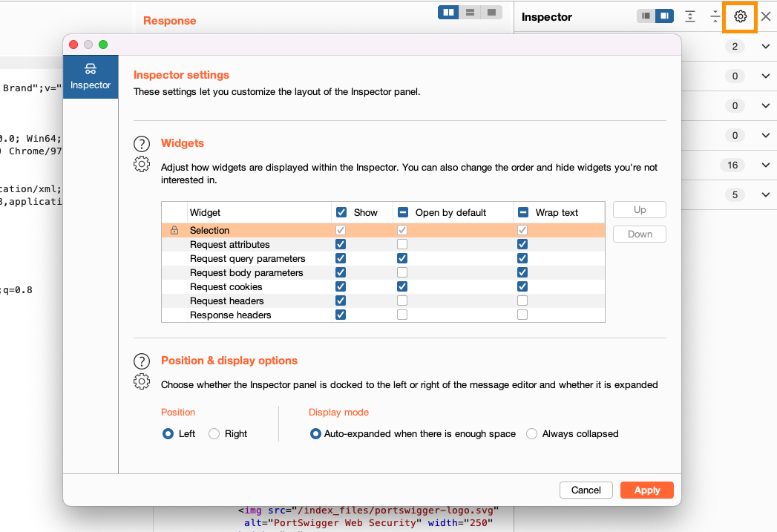Select Right position radio button
The image size is (777, 532).
(x=214, y=434)
